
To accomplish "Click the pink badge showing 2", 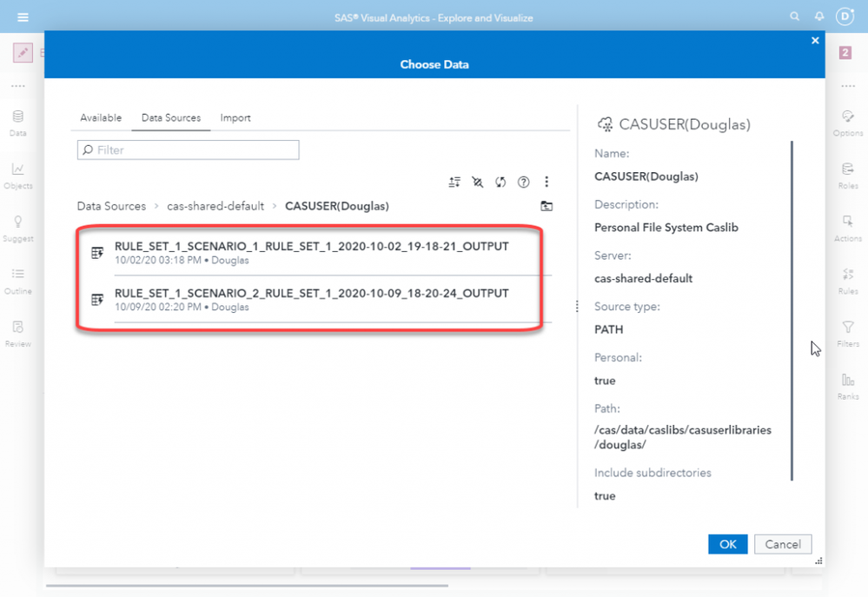I will [845, 53].
